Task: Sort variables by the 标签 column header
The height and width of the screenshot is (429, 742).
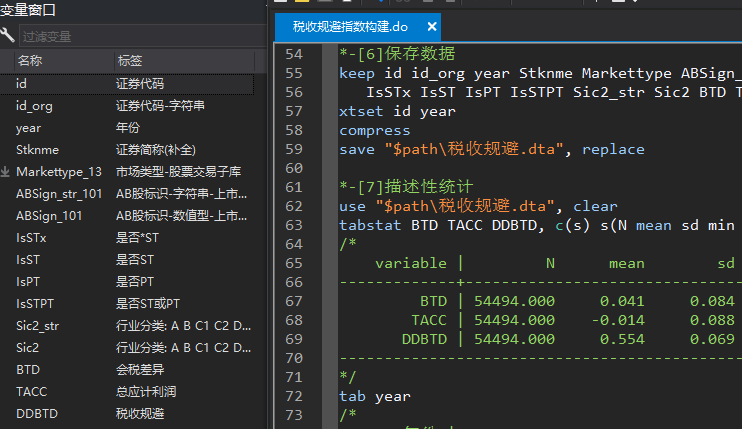Action: 130,62
